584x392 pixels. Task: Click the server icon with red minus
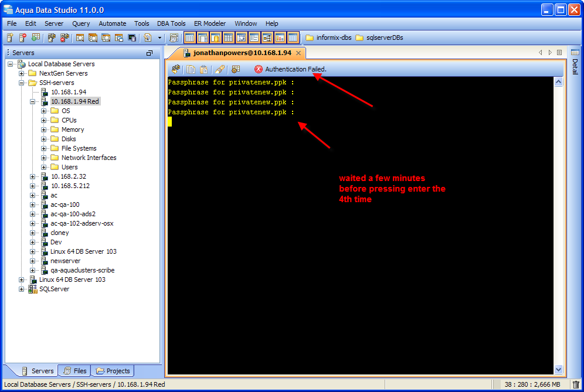pos(23,38)
